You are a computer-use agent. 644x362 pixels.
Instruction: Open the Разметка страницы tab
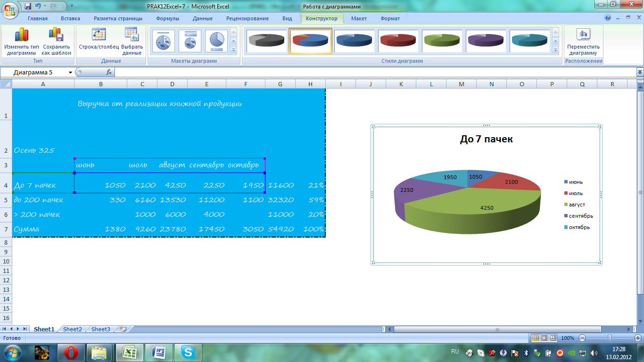(x=118, y=18)
